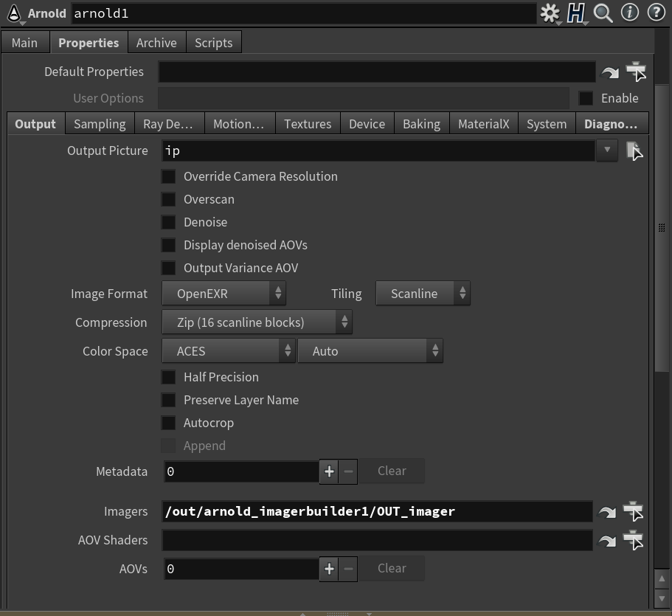
Task: Click the arnold1 node name field
Action: click(304, 14)
